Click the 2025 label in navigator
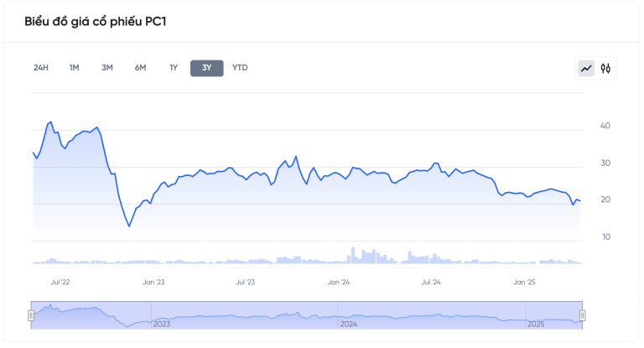Image resolution: width=644 pixels, height=348 pixels. 536,324
